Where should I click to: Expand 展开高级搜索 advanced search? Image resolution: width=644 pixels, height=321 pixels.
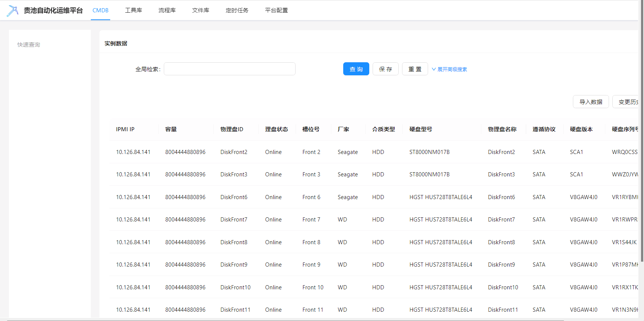[x=449, y=69]
